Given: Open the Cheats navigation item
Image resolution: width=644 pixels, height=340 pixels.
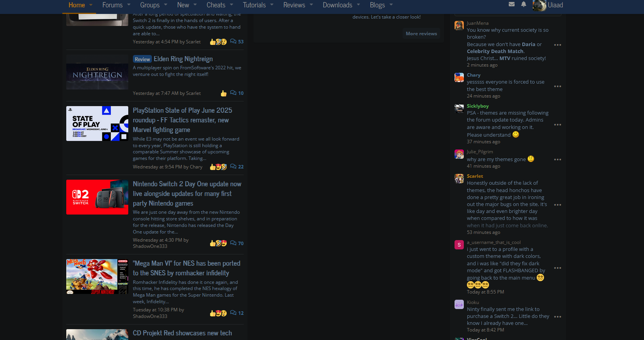Looking at the screenshot, I should click(x=216, y=5).
